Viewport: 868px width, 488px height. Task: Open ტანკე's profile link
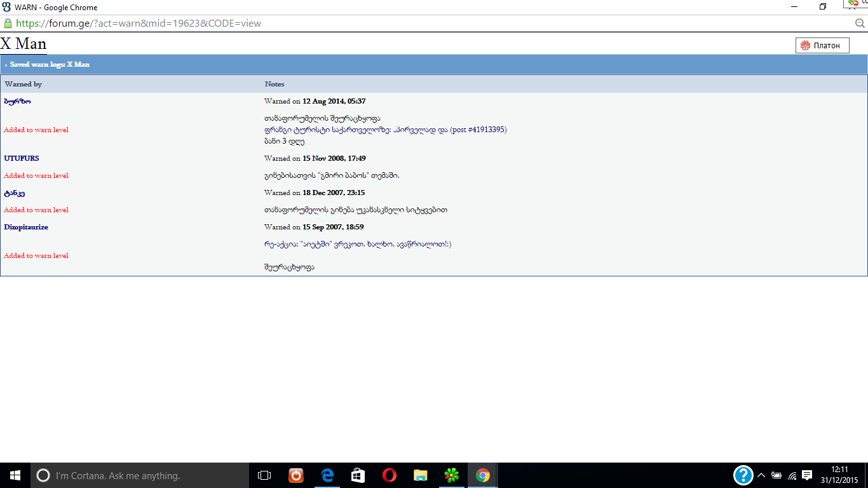point(15,193)
